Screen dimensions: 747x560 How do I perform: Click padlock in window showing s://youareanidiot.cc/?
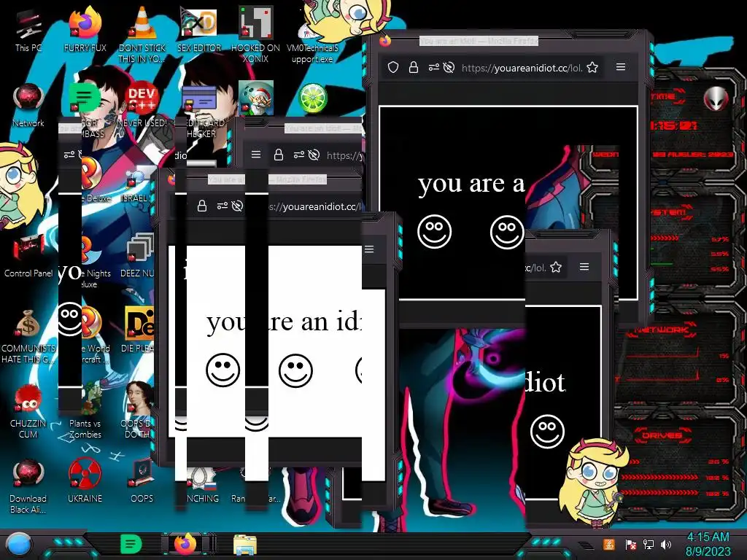click(x=202, y=206)
